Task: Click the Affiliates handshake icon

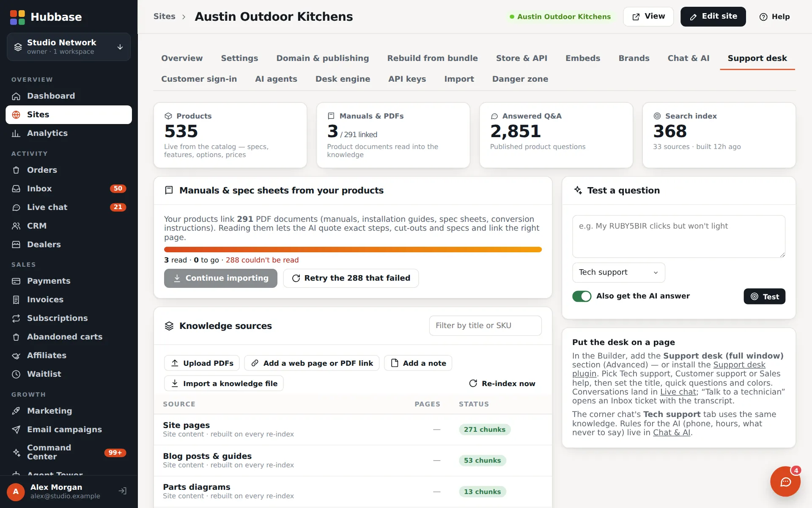Action: pyautogui.click(x=16, y=356)
